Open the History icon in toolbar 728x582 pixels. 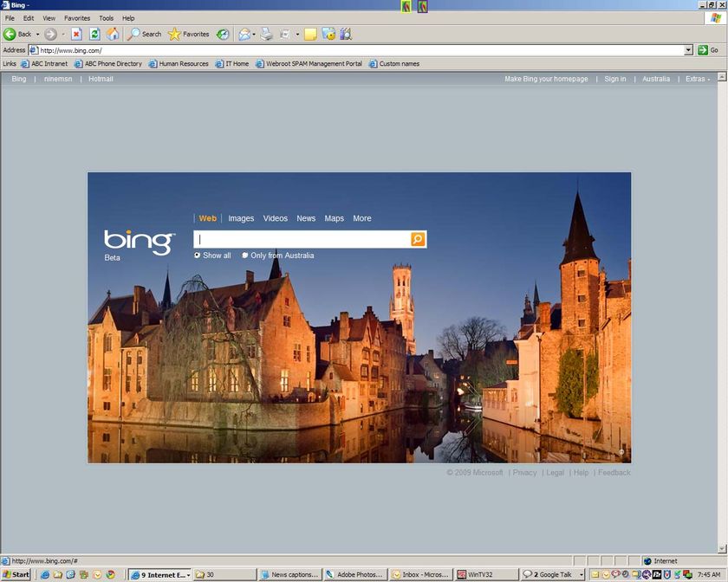coord(223,34)
